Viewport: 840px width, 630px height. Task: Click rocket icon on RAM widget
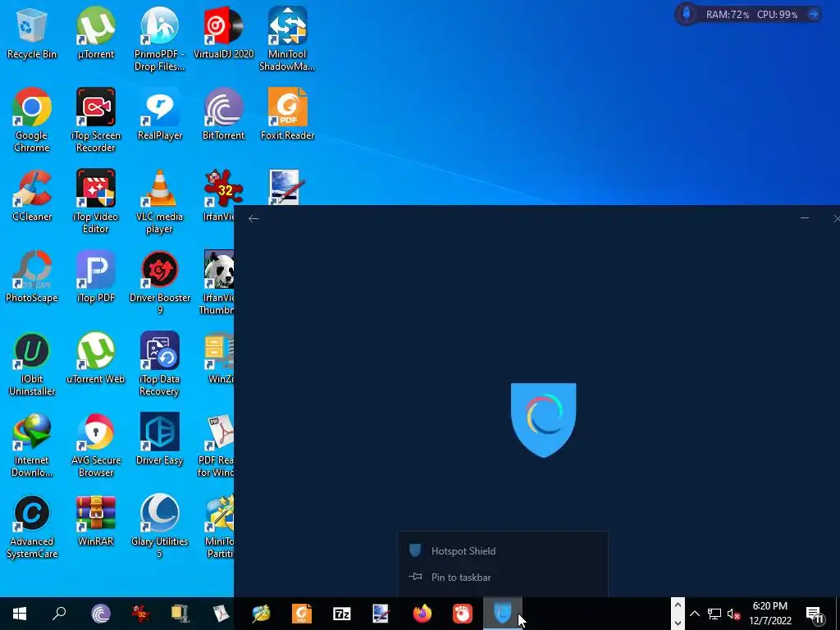click(687, 14)
